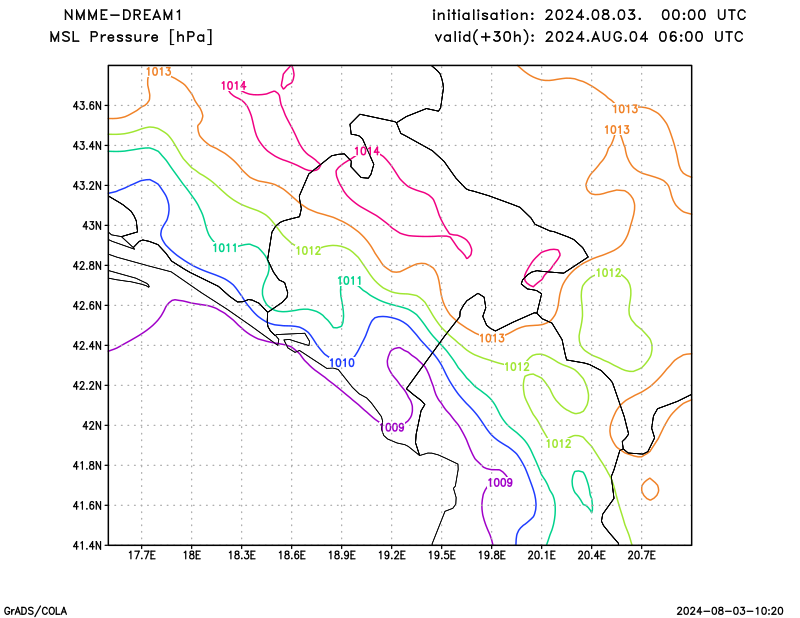This screenshot has width=800, height=618.
Task: Click the orange 1013 label near 19.8E
Action: 492,338
